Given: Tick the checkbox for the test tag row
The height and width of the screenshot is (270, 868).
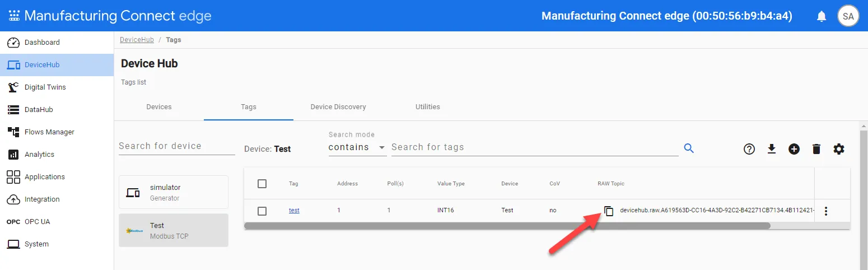Looking at the screenshot, I should tap(262, 211).
